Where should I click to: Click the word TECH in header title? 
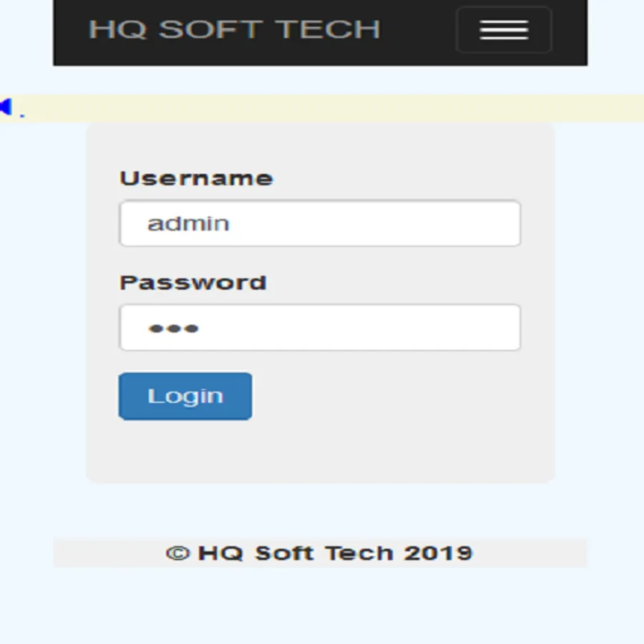(327, 29)
